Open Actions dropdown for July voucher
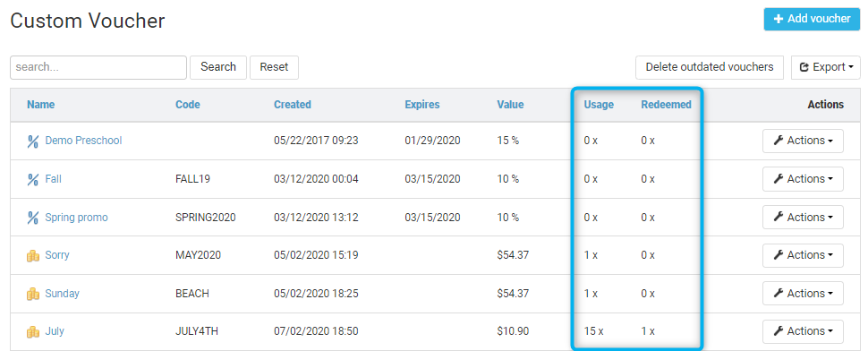Viewport: 868px width, 351px height. [x=803, y=331]
